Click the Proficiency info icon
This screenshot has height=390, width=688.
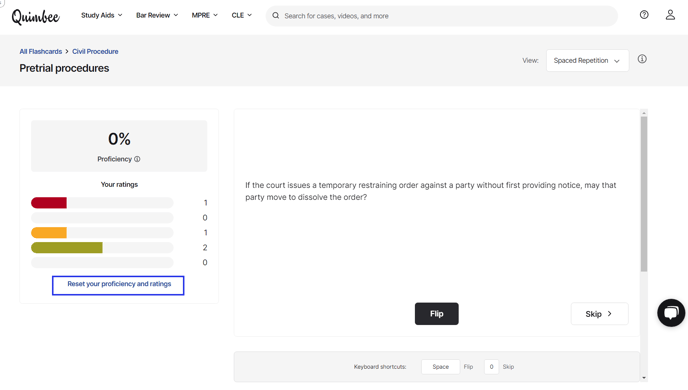click(x=137, y=159)
